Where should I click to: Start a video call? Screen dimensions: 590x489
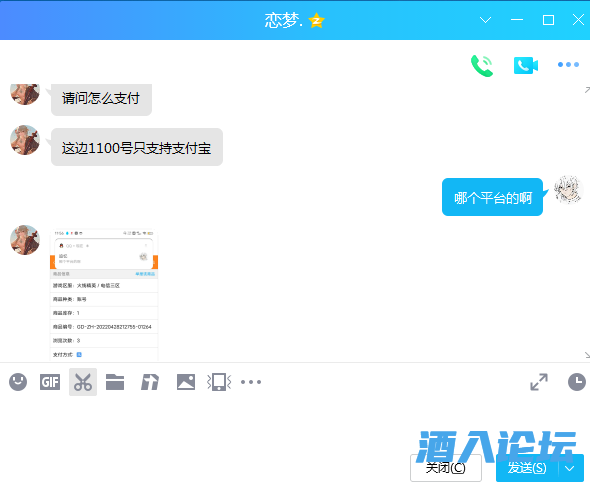[x=526, y=65]
